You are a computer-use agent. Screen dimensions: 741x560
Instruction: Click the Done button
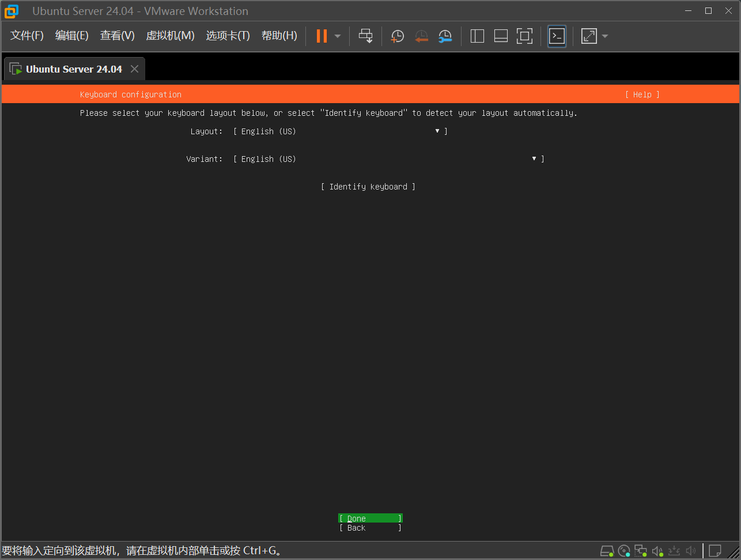click(370, 519)
